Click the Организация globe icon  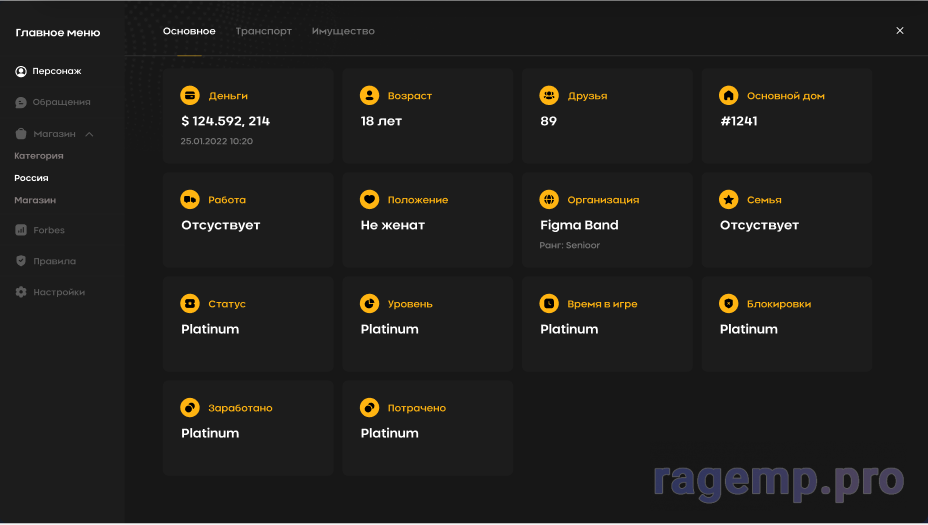coord(549,199)
